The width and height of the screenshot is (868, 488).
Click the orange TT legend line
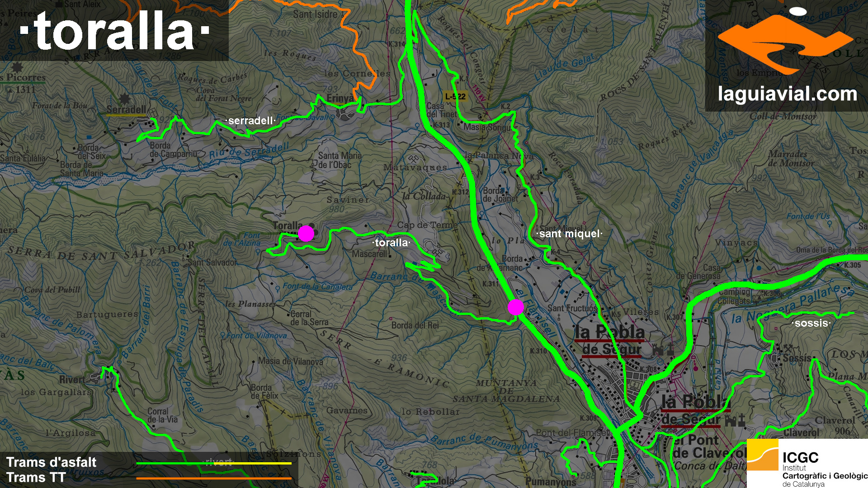(x=213, y=478)
